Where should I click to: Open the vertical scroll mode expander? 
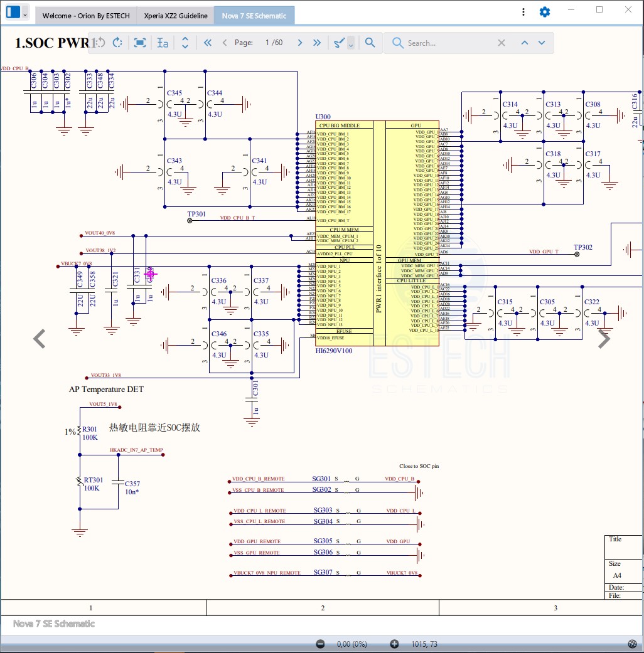pos(185,43)
